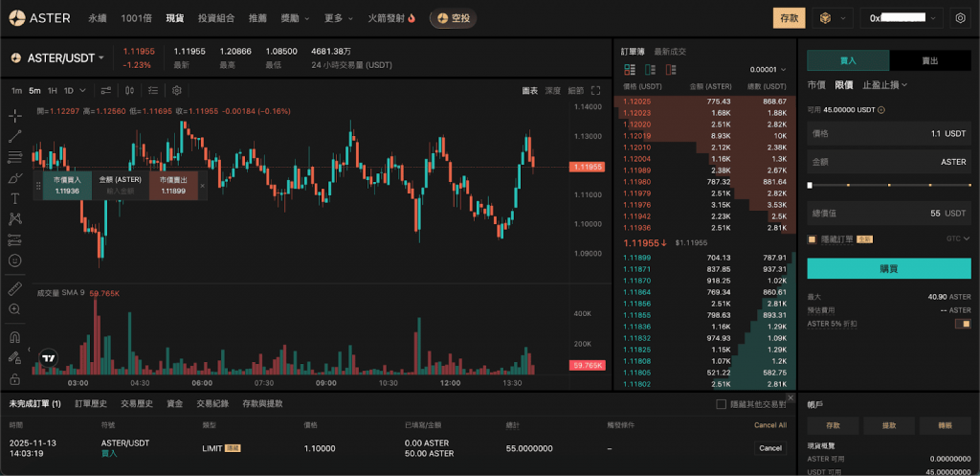Pick the ruler measure tool
Screen dimensions: 980x476
tap(15, 288)
